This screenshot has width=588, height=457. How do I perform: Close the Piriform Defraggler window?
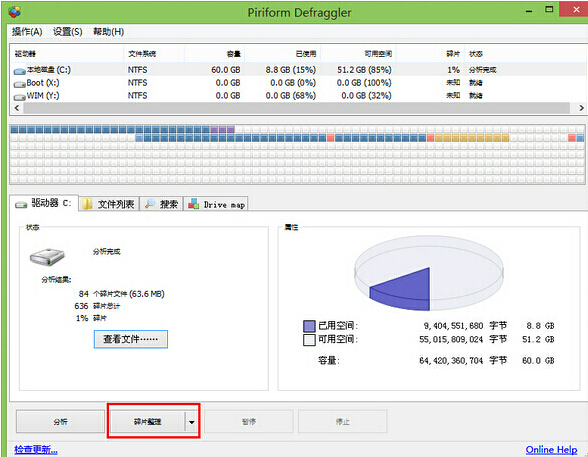point(576,10)
